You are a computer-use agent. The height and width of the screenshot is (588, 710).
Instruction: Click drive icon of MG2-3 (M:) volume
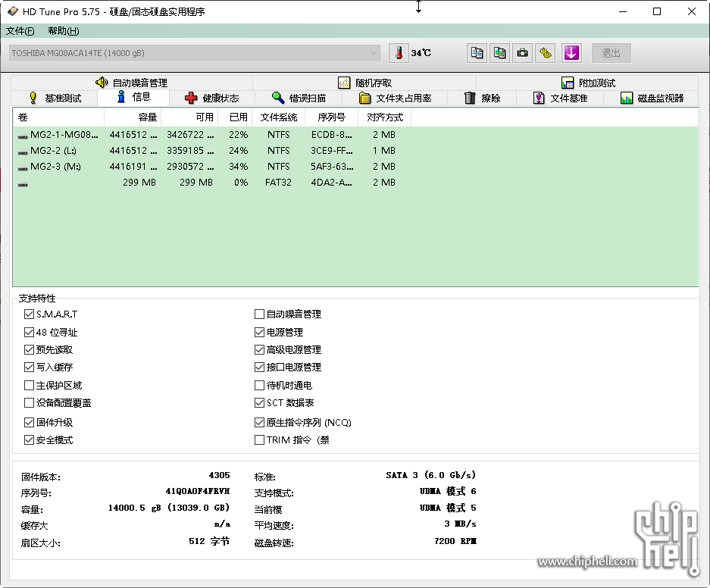tap(23, 167)
